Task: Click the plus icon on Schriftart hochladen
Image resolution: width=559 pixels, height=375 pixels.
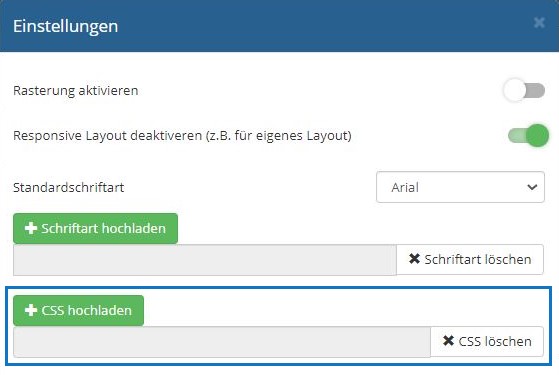Action: click(x=31, y=228)
